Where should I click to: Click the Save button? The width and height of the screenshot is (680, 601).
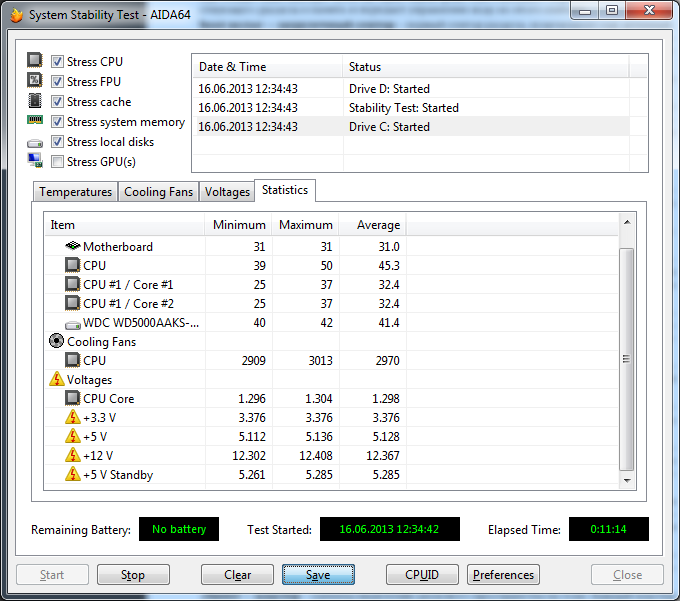point(318,575)
